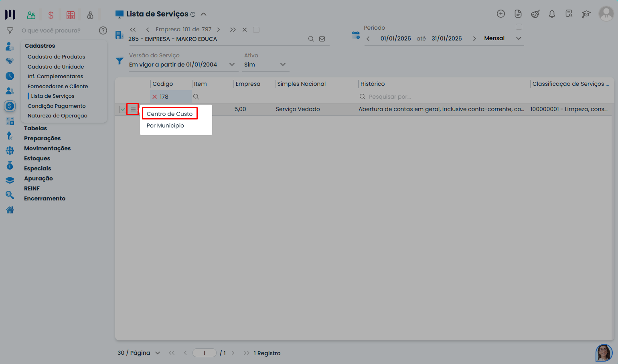Click the add plus circle icon
Viewport: 618px width, 364px height.
tap(500, 14)
